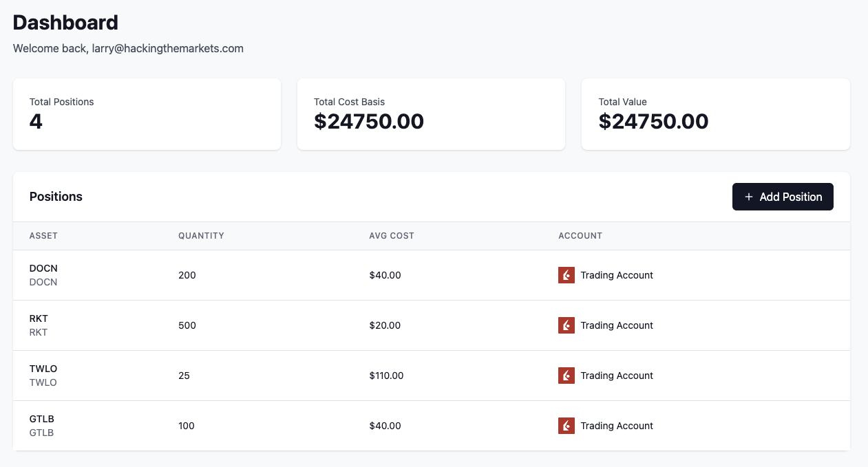Screen dimensions: 868x467
Task: Click the Tradier broker icon on the DOCN row
Action: pyautogui.click(x=566, y=275)
